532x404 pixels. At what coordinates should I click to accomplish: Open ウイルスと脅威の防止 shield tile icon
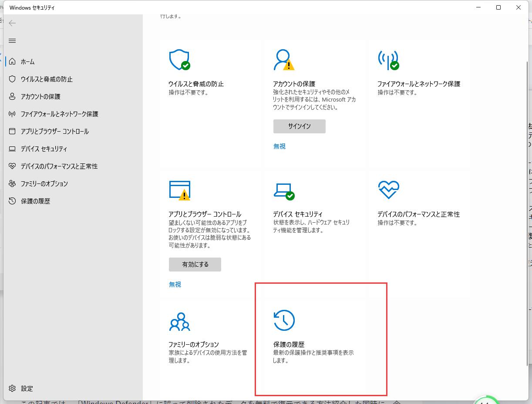pos(178,60)
